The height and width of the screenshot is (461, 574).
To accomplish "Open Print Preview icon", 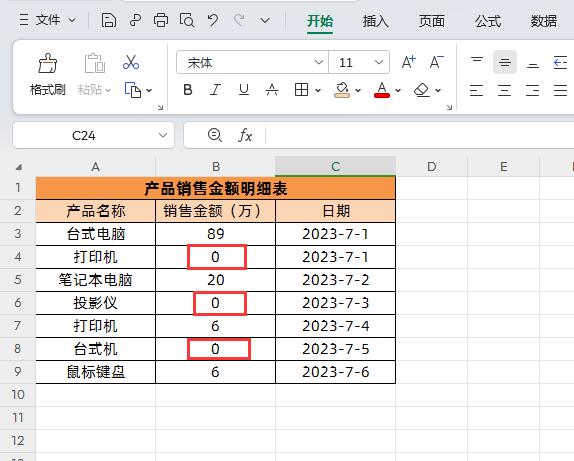I will point(187,20).
